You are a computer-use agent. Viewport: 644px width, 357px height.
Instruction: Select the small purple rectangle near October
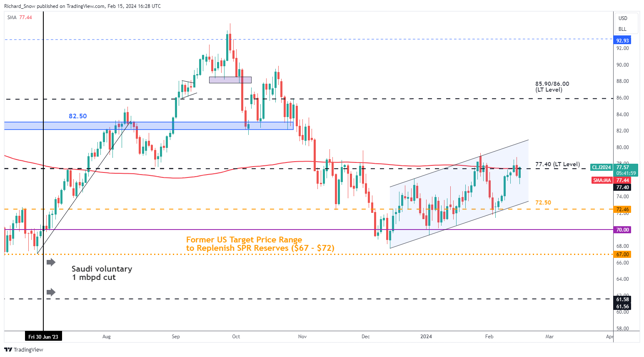[x=230, y=80]
